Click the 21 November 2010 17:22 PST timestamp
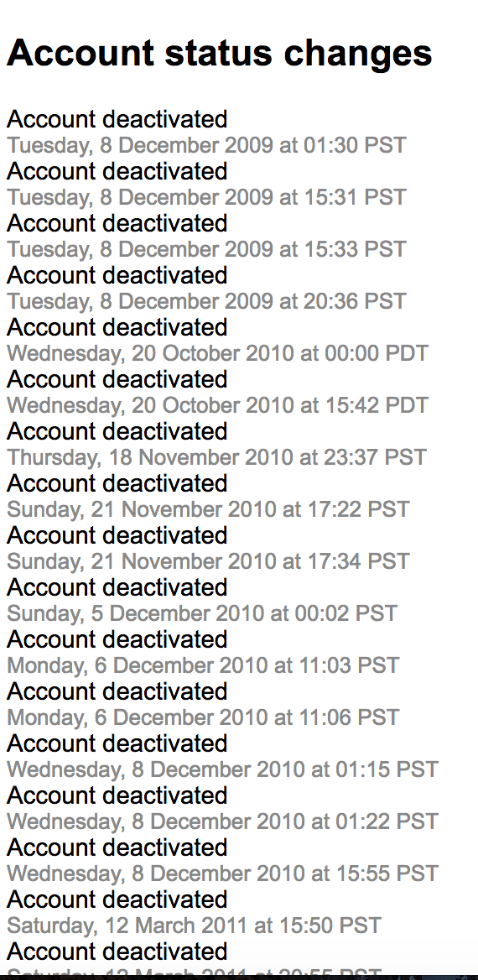The width and height of the screenshot is (478, 980). [x=208, y=509]
